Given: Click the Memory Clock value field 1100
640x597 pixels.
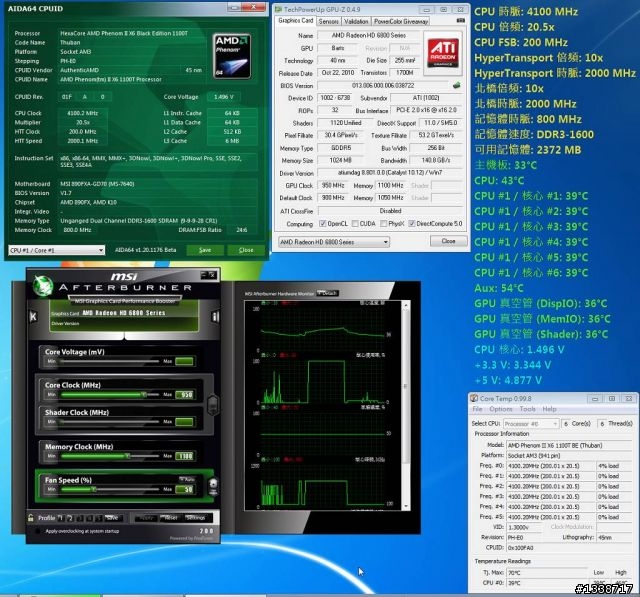Looking at the screenshot, I should (x=184, y=456).
